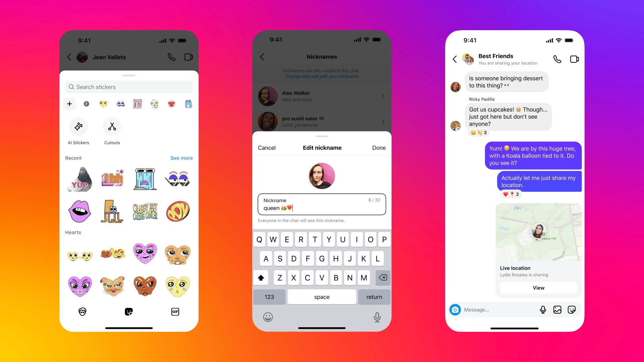Tap 'See more' to expand recent stickers
644x362 pixels.
click(181, 158)
